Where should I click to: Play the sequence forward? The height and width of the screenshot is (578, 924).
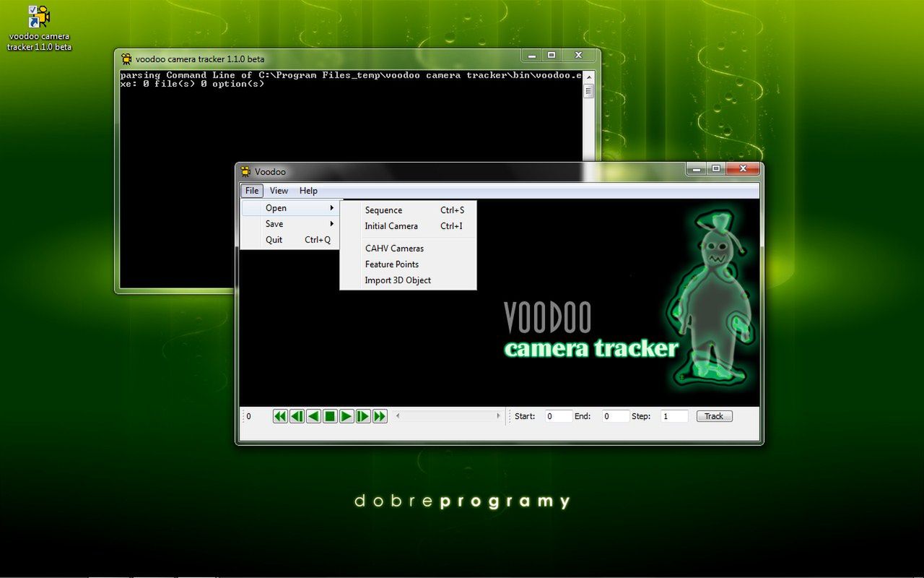346,416
